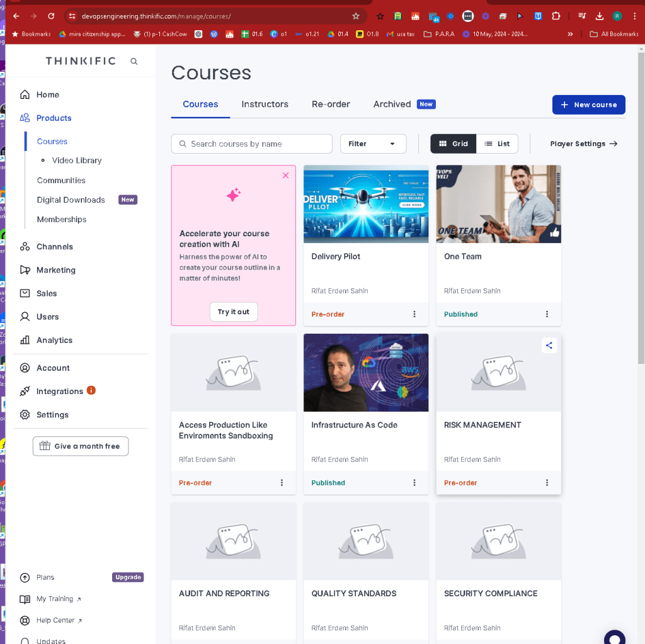645x644 pixels.
Task: Open SECURITY COMPLIANCE course title
Action: tap(491, 594)
